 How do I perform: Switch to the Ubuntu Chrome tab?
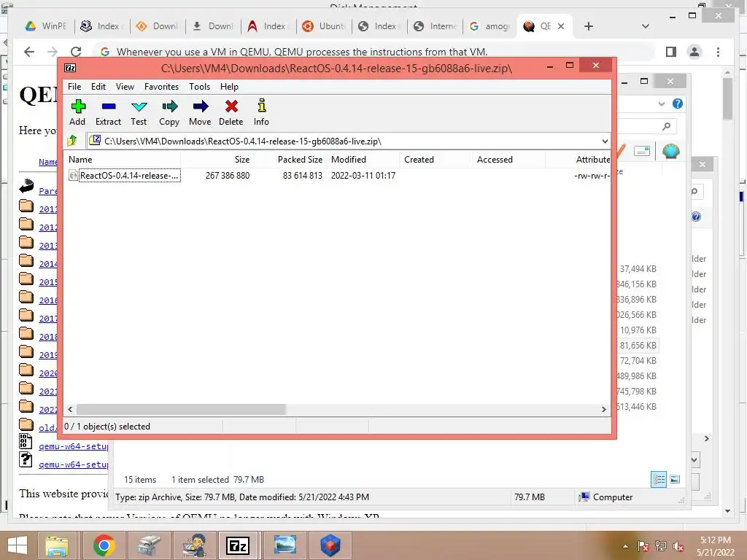[x=324, y=26]
